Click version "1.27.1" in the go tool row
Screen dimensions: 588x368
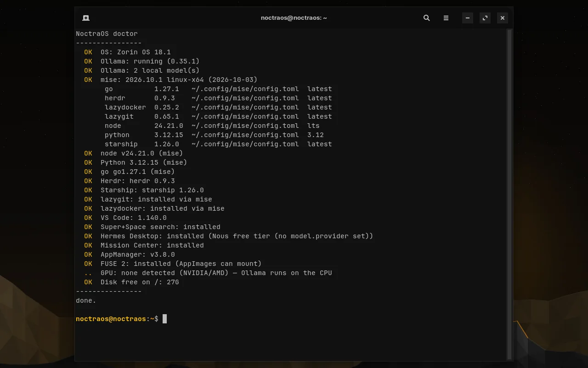(x=167, y=89)
